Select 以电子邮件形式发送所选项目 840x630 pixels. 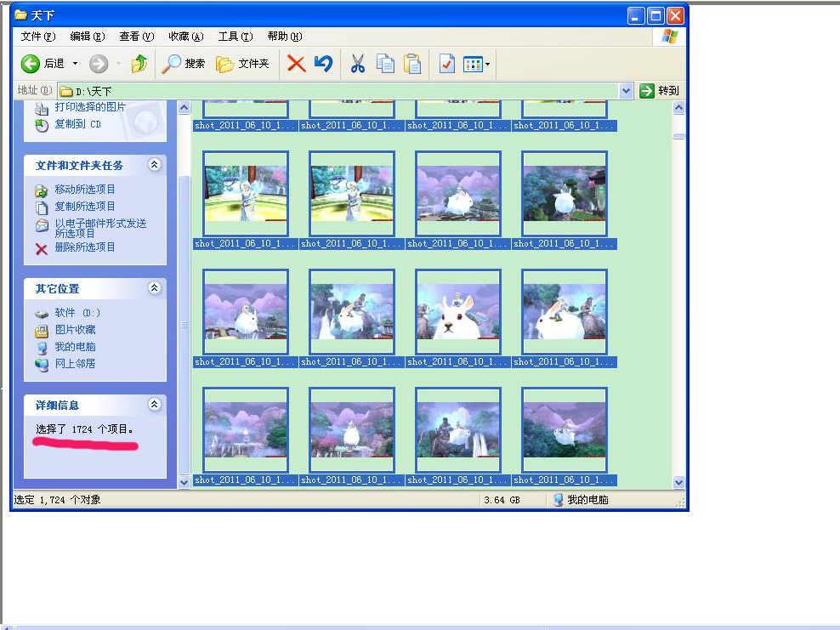pyautogui.click(x=100, y=228)
